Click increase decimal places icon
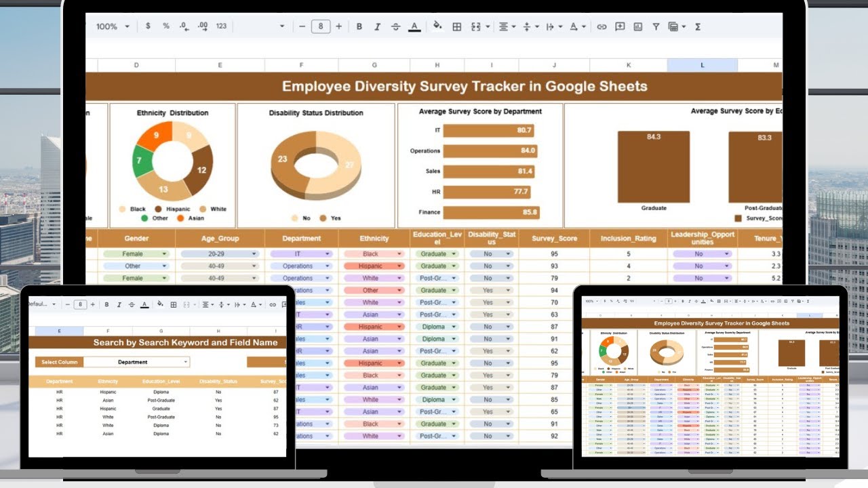The height and width of the screenshot is (488, 868). [202, 26]
